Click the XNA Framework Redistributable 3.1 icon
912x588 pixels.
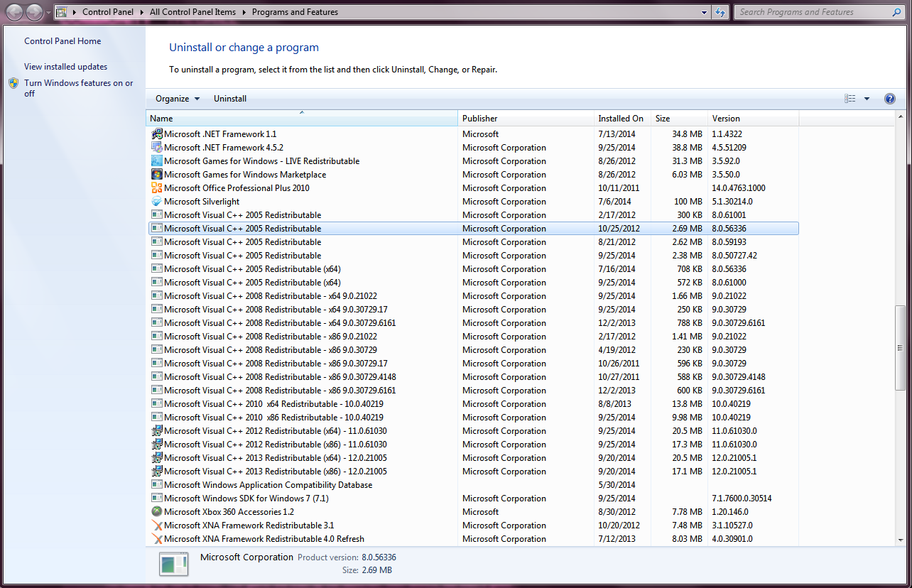coord(157,526)
